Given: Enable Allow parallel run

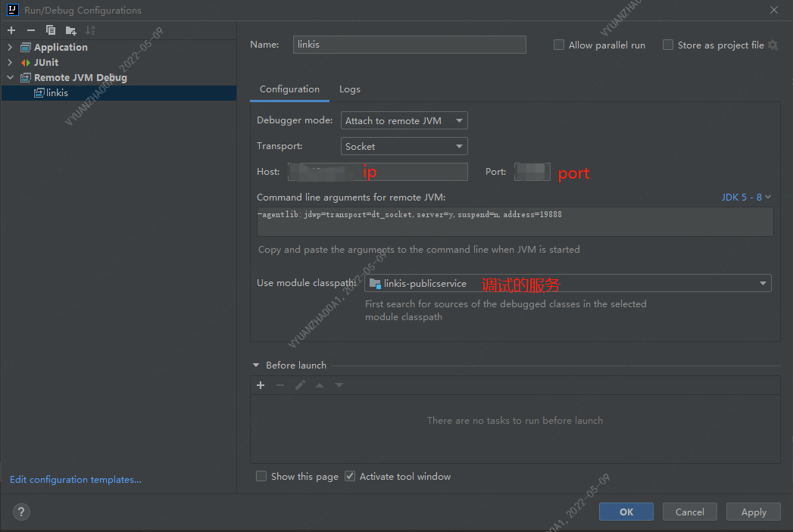Looking at the screenshot, I should (558, 45).
